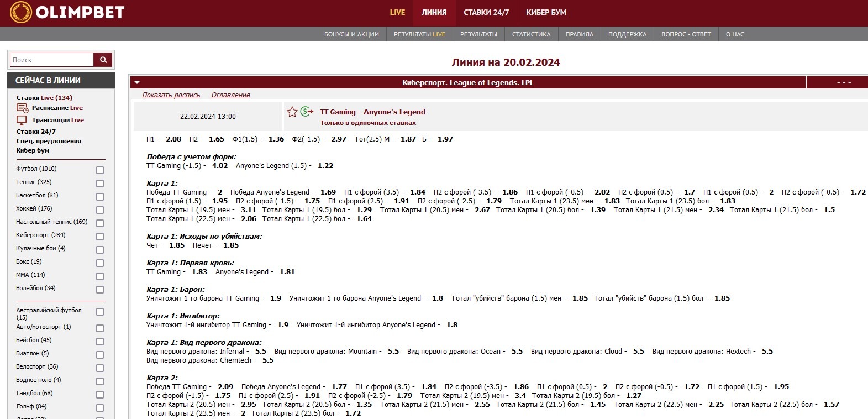The image size is (868, 419).
Task: Open the Расписание Live schedule icon
Action: [x=22, y=108]
